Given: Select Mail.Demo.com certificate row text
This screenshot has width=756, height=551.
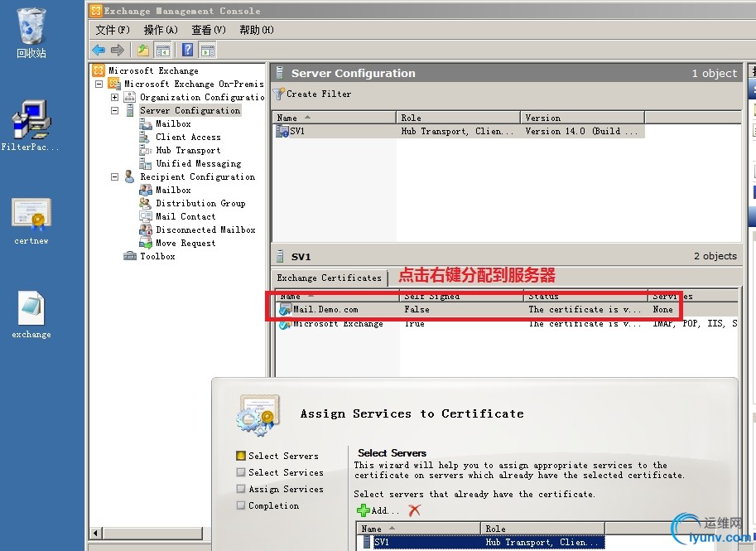Looking at the screenshot, I should tap(325, 309).
